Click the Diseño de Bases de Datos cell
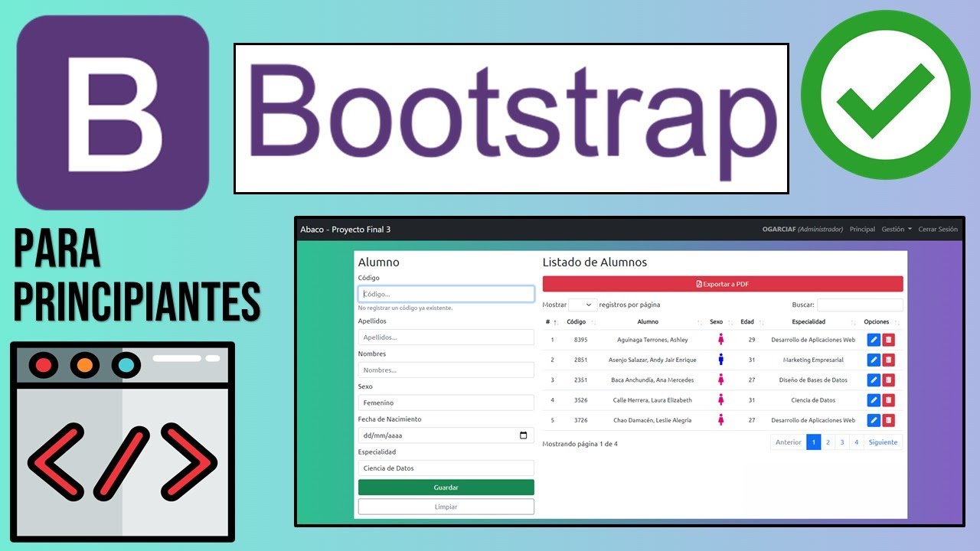The width and height of the screenshot is (980, 551). [x=813, y=380]
